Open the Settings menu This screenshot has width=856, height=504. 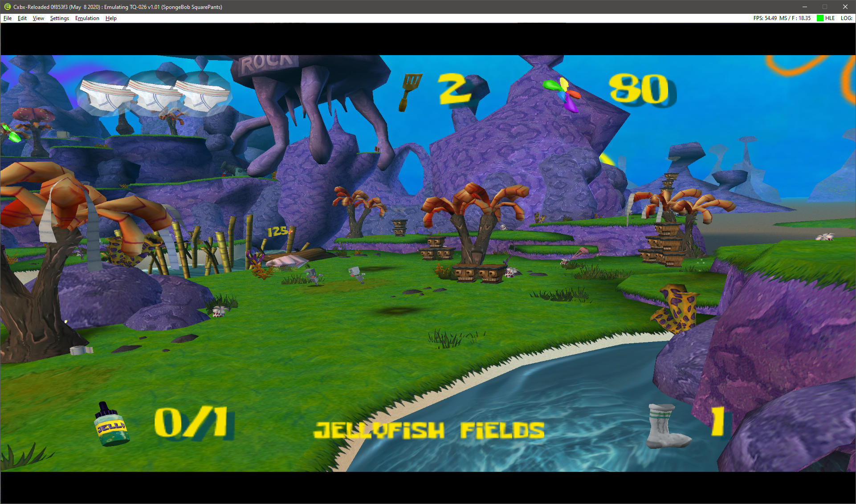coord(60,18)
